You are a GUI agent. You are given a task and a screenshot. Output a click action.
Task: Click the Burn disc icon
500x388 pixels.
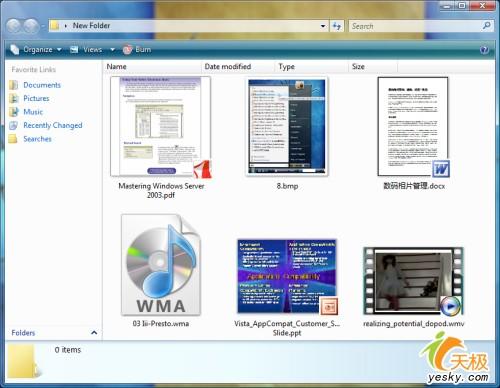click(x=127, y=50)
